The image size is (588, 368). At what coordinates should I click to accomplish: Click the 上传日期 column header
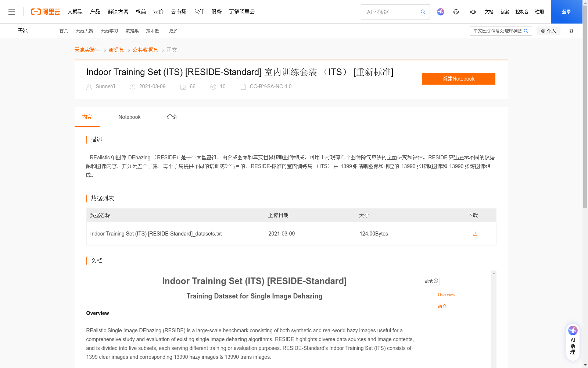pos(278,215)
